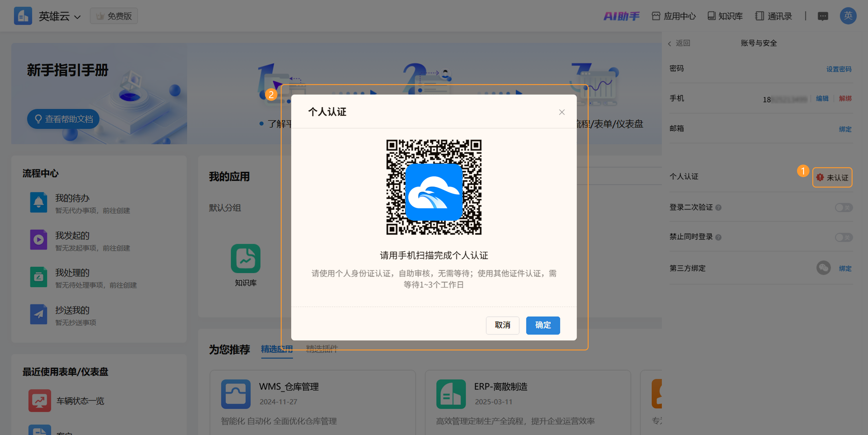
Task: Click the 车辆状态一览 text
Action: (80, 401)
